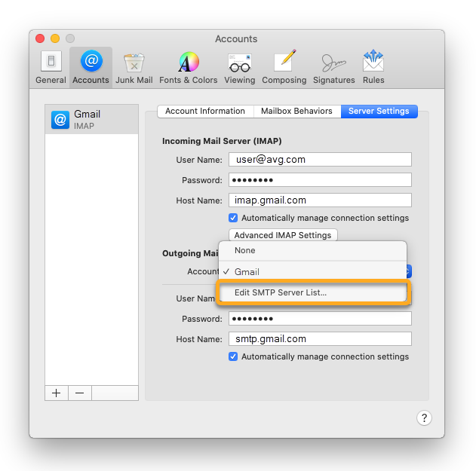The height and width of the screenshot is (471, 476).
Task: Select the Gmail IMAP account in sidebar
Action: click(92, 120)
